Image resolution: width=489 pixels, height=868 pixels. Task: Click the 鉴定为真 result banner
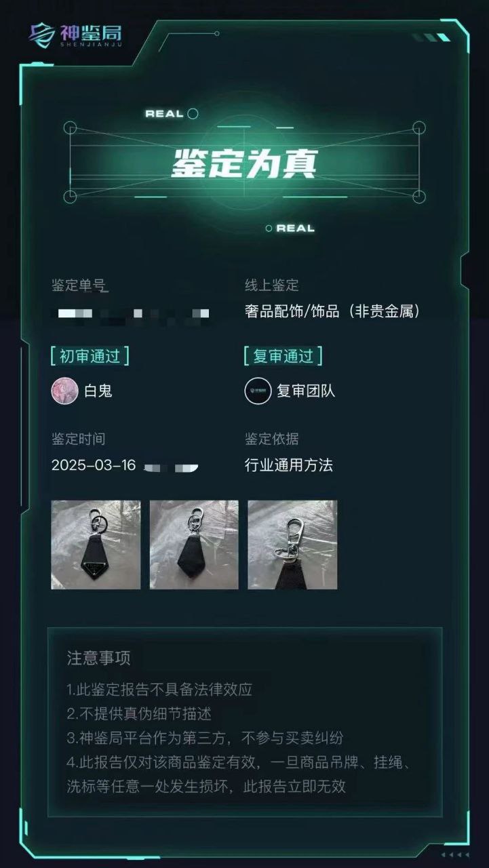(244, 163)
